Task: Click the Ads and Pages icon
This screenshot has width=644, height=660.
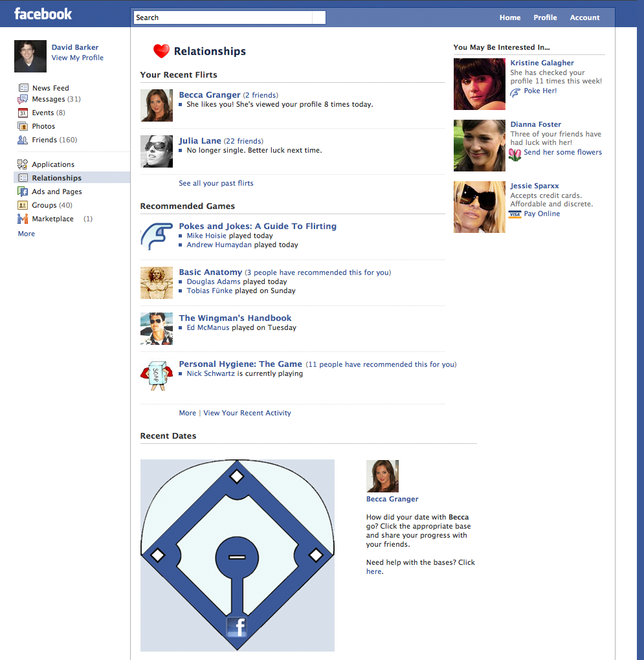Action: (23, 192)
